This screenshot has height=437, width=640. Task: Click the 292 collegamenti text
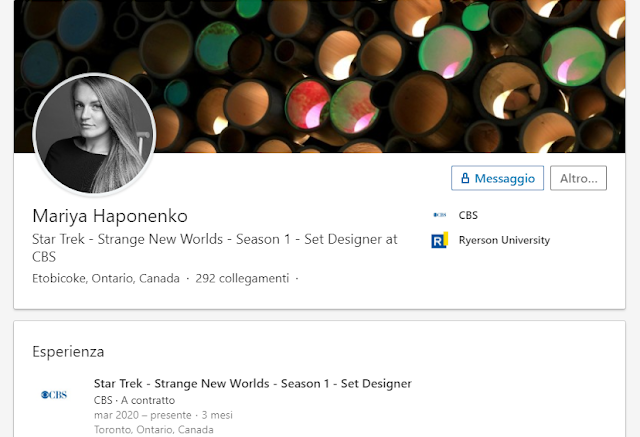(x=242, y=278)
